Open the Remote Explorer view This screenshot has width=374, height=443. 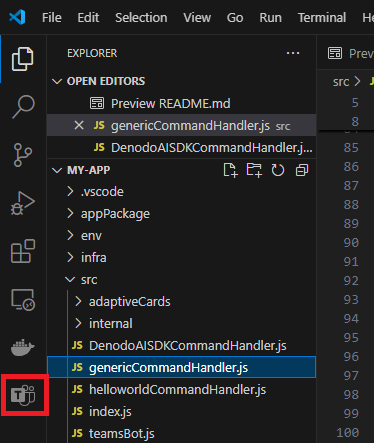(x=23, y=299)
